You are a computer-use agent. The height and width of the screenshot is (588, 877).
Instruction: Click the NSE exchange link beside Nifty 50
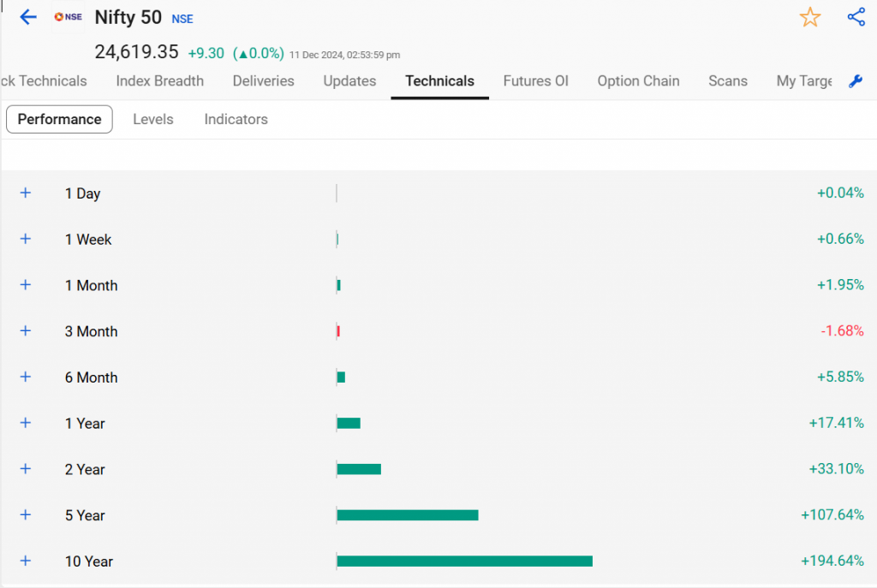pyautogui.click(x=182, y=19)
